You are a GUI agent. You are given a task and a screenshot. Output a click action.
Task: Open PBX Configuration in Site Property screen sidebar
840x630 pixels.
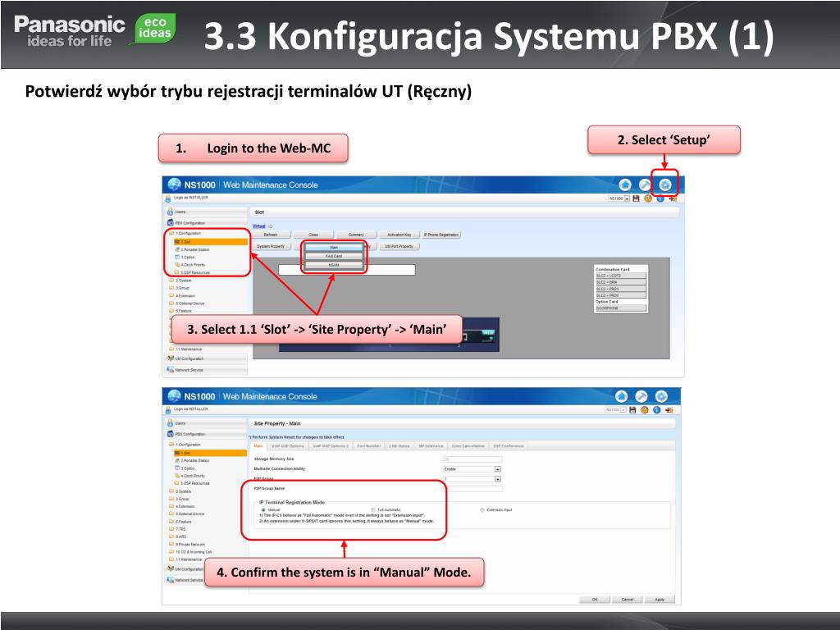(x=206, y=434)
